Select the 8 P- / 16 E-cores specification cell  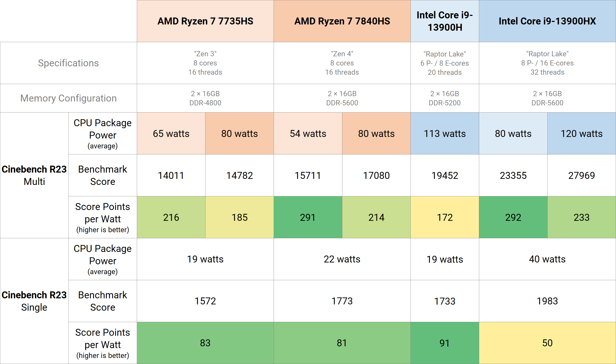547,63
